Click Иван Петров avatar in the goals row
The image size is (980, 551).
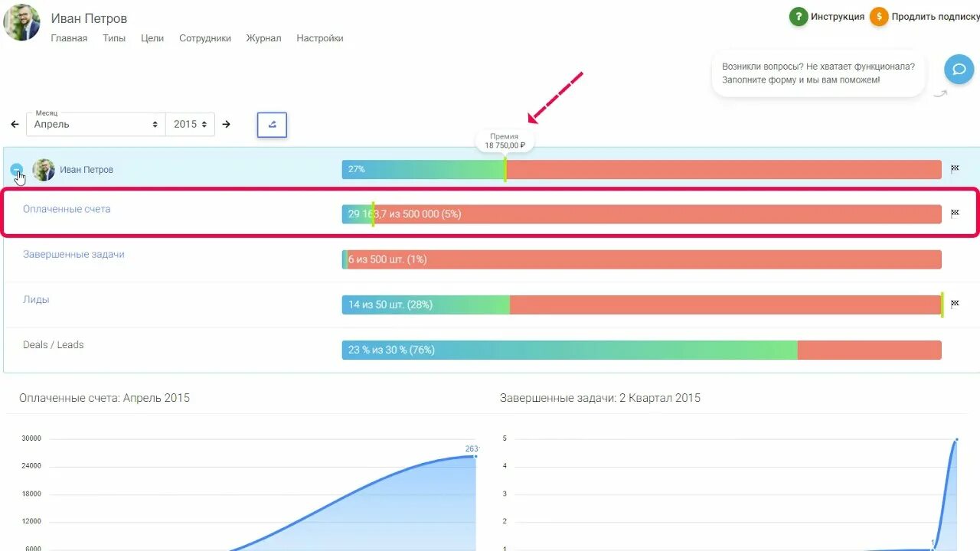pyautogui.click(x=44, y=170)
